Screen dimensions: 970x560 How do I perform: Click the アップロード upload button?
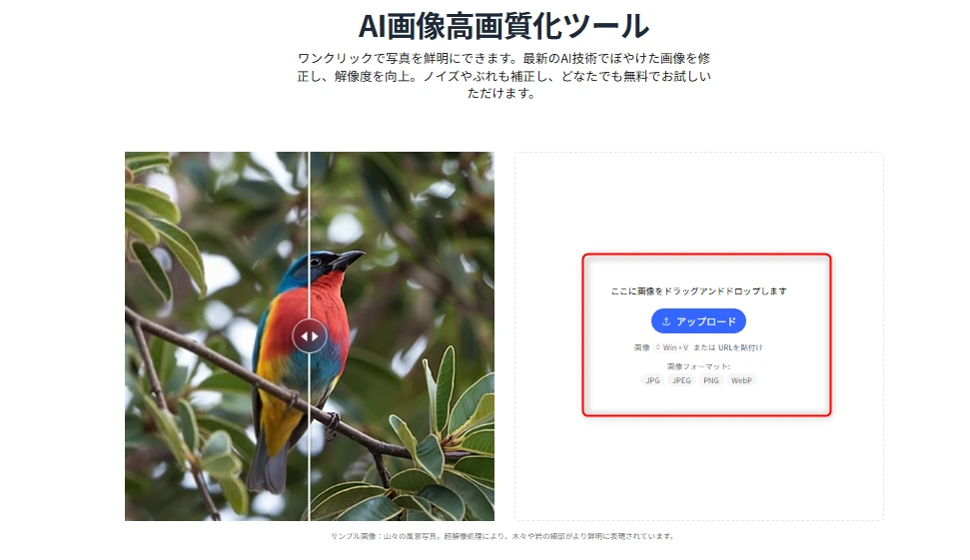point(698,321)
